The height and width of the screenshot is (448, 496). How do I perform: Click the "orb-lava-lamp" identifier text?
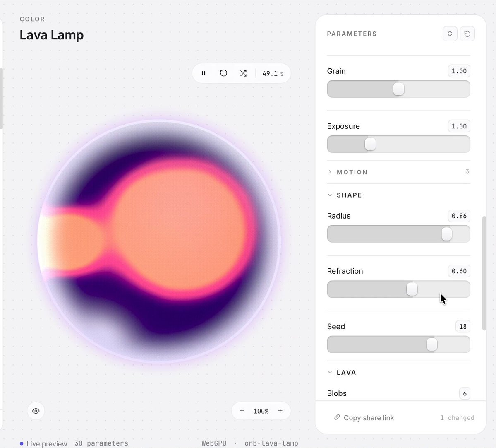point(271,443)
